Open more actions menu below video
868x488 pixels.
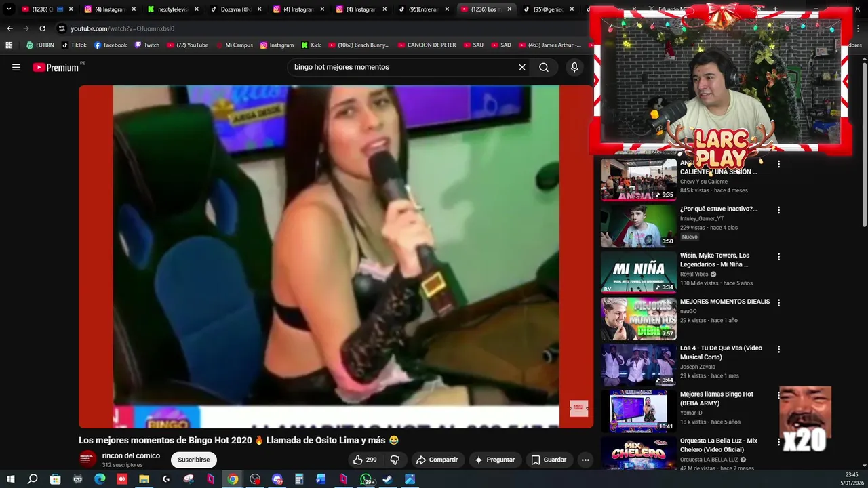coord(585,460)
